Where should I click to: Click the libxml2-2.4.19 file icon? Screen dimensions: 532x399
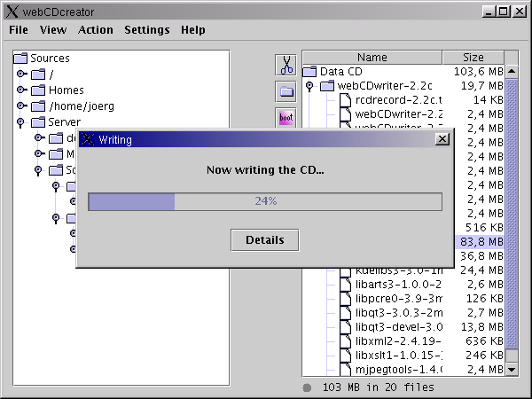345,341
